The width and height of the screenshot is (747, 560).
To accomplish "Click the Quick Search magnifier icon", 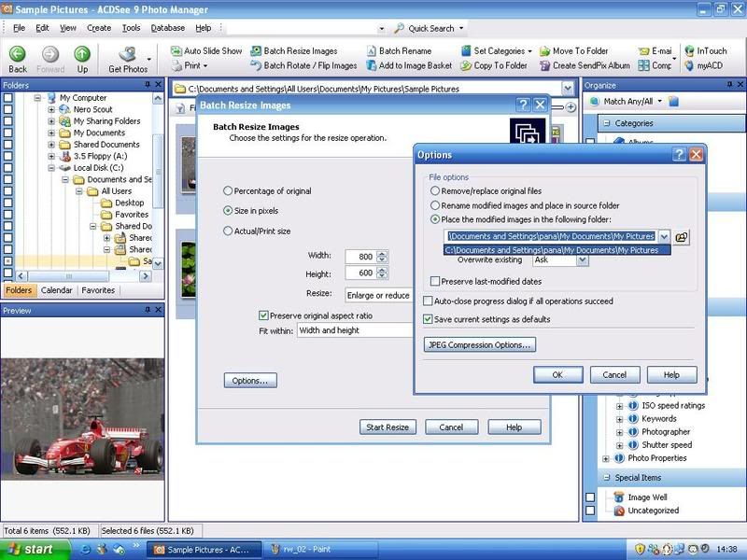I will [400, 29].
